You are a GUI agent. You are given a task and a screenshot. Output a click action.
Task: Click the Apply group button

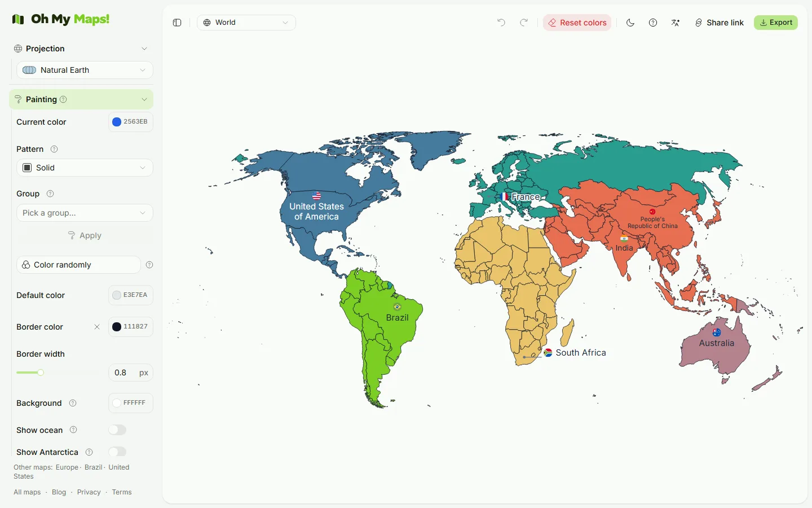[x=85, y=235]
